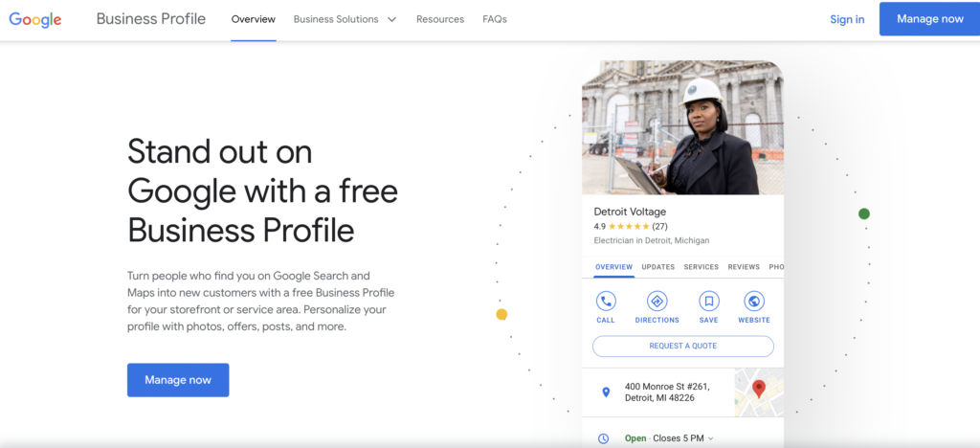Click the Manage now button in header
Viewport: 980px width, 448px height.
coord(930,19)
